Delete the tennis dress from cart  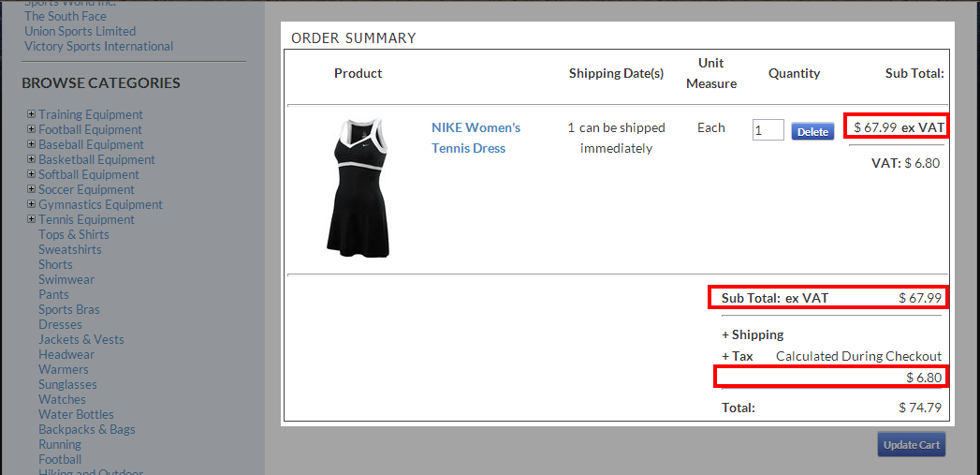812,131
